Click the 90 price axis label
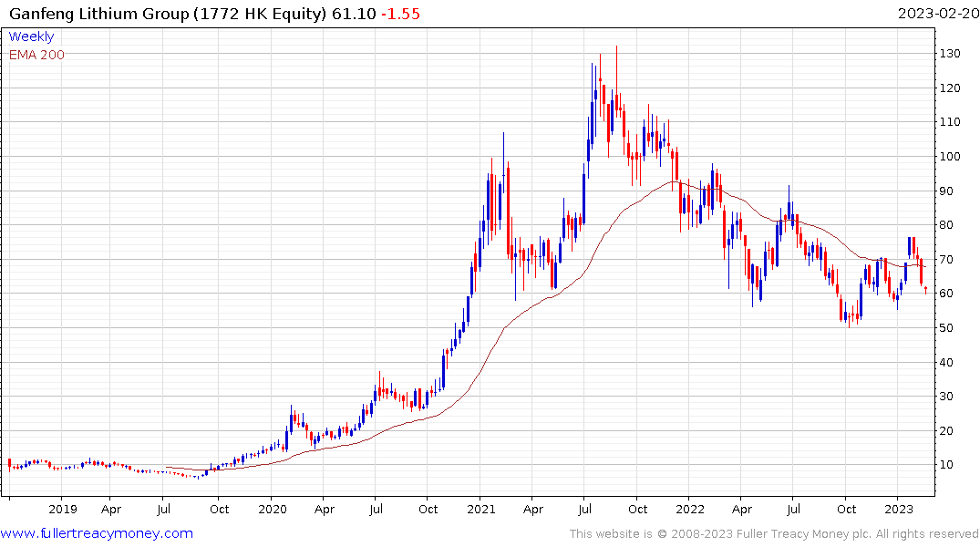980x547 pixels. coord(947,191)
